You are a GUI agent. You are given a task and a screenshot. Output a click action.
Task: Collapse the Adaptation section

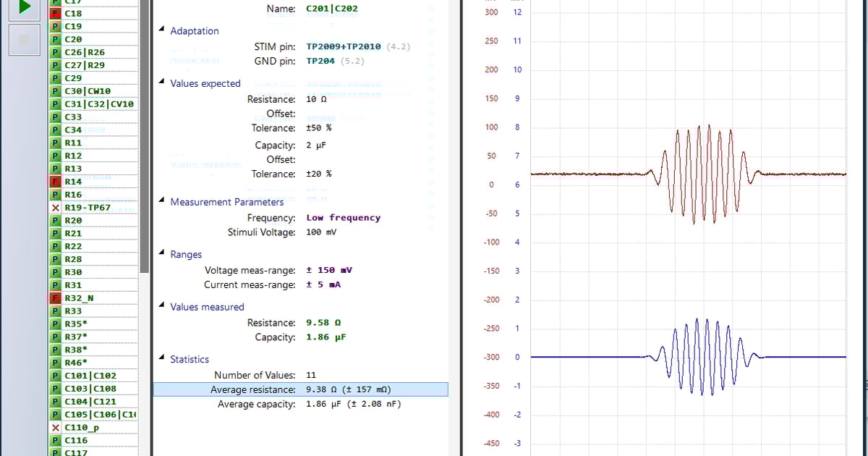[x=161, y=30]
